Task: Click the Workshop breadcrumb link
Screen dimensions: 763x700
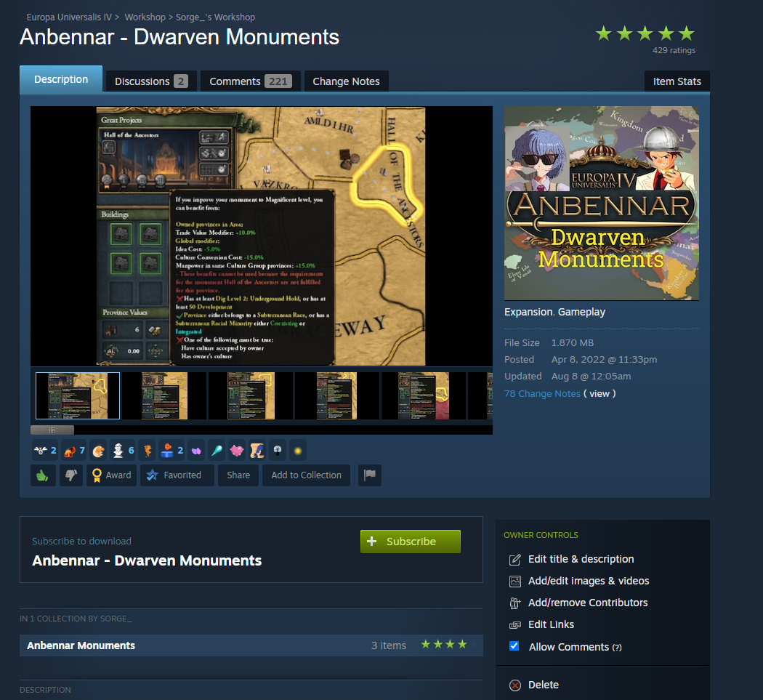Action: [x=145, y=17]
